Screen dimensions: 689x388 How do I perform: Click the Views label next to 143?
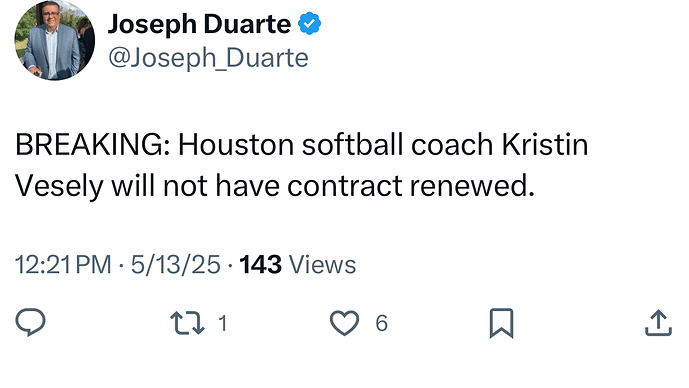click(x=322, y=265)
